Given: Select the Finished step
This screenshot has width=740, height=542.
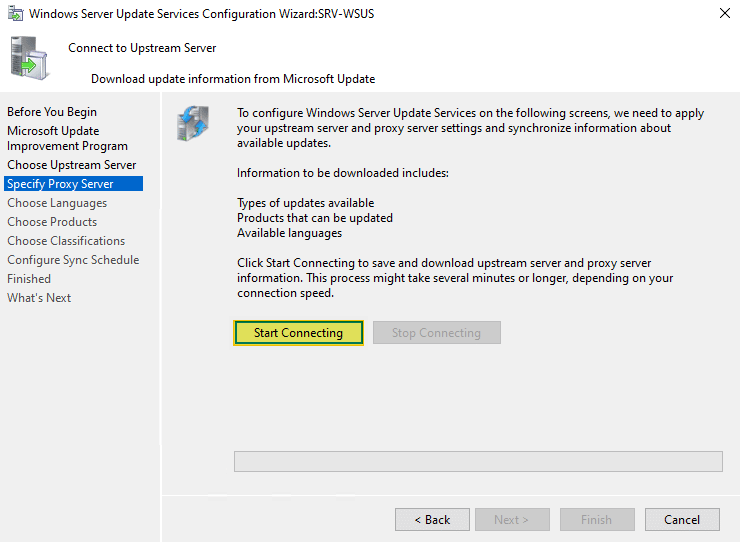Looking at the screenshot, I should coord(29,279).
